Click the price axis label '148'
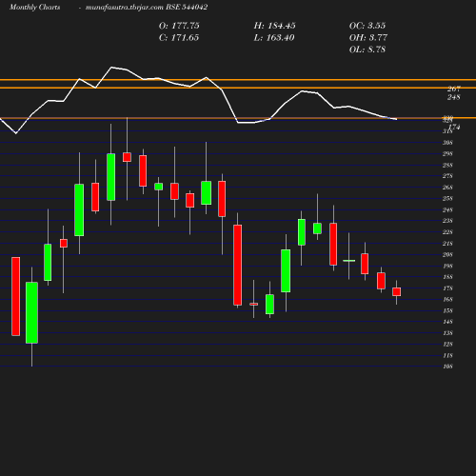The image size is (476, 476). click(447, 322)
